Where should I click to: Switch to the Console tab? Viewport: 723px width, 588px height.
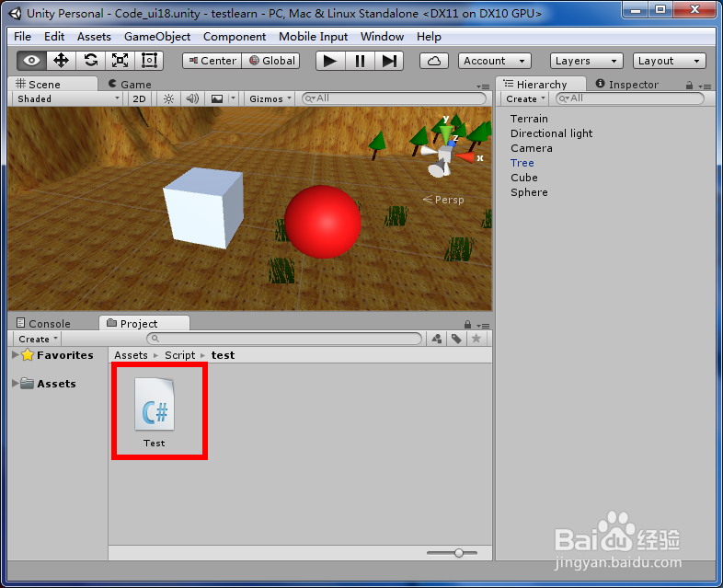coord(43,324)
